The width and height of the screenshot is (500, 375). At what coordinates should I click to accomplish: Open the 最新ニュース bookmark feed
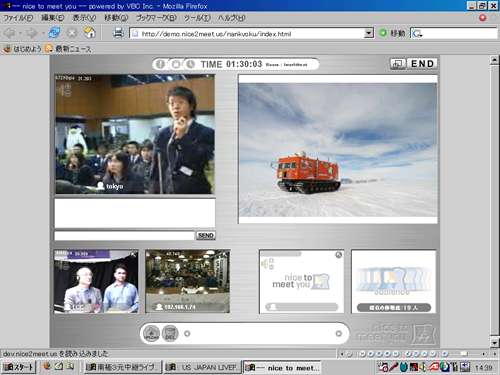[68, 49]
